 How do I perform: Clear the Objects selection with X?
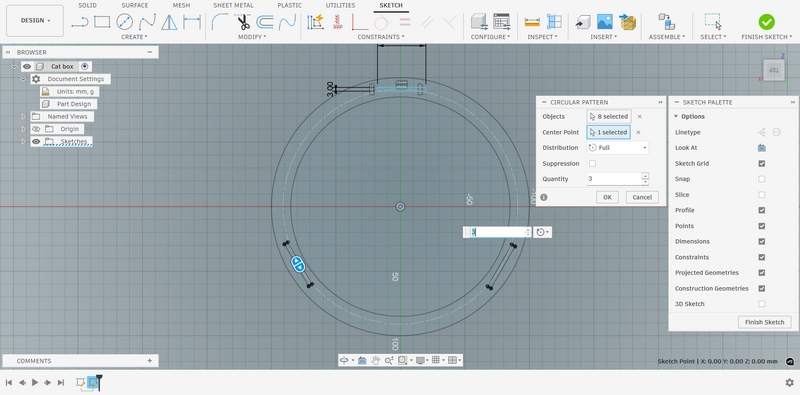[639, 116]
